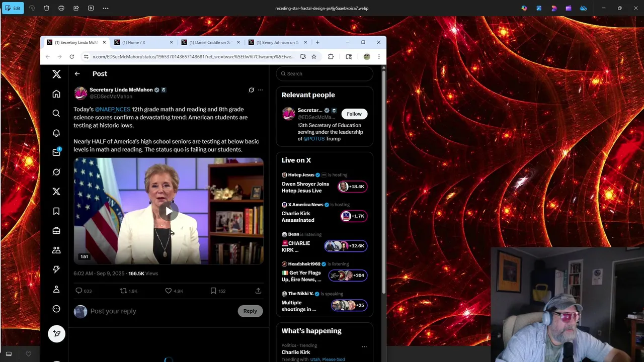This screenshot has height=362, width=644.
Task: Open the lightning bolt icon in X sidebar
Action: (x=56, y=269)
